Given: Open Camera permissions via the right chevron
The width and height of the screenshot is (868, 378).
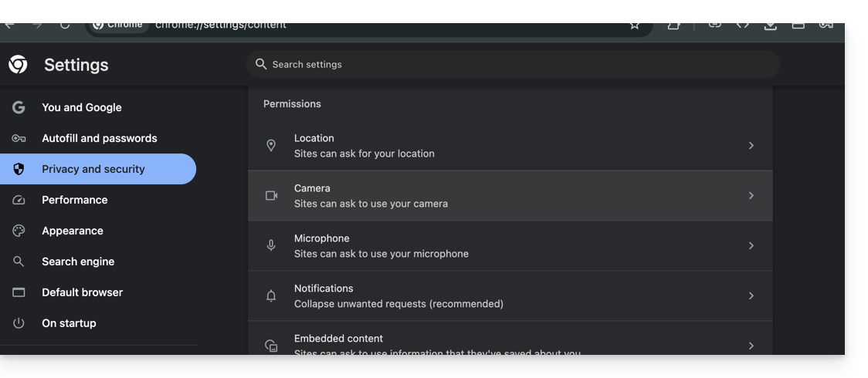Looking at the screenshot, I should click(751, 196).
